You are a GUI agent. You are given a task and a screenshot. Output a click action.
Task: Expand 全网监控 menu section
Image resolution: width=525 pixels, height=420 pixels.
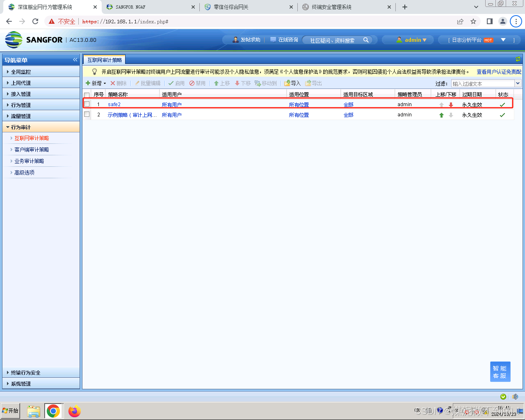tap(41, 72)
